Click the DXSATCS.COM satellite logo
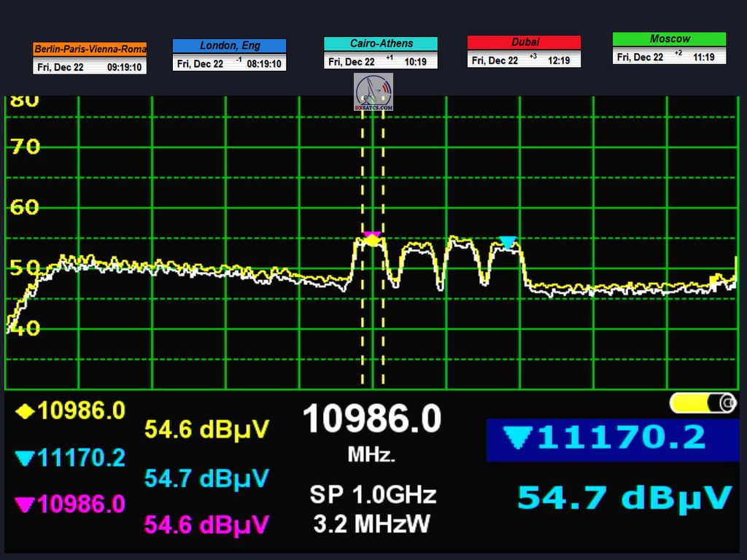The height and width of the screenshot is (560, 747). point(373,92)
